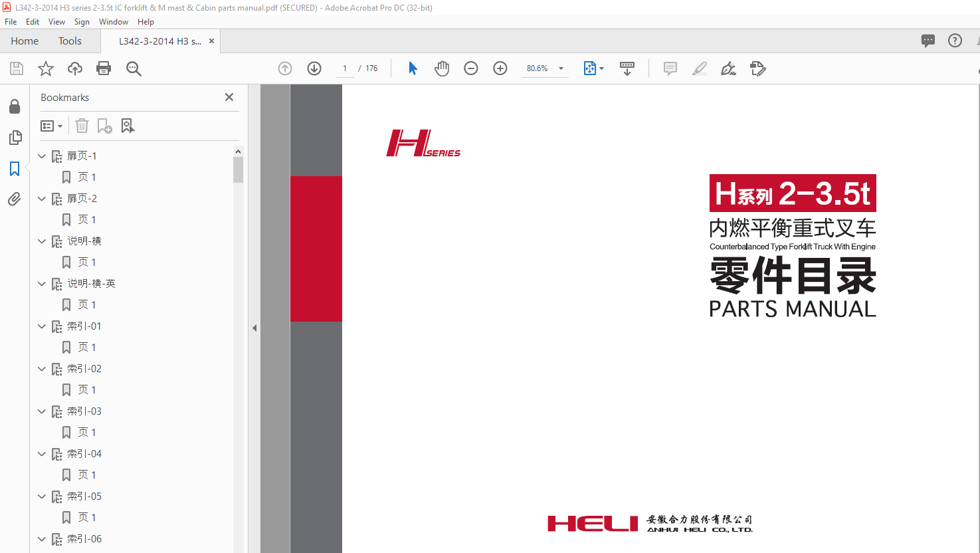The image size is (980, 553).
Task: Add a new bookmark
Action: click(x=104, y=126)
